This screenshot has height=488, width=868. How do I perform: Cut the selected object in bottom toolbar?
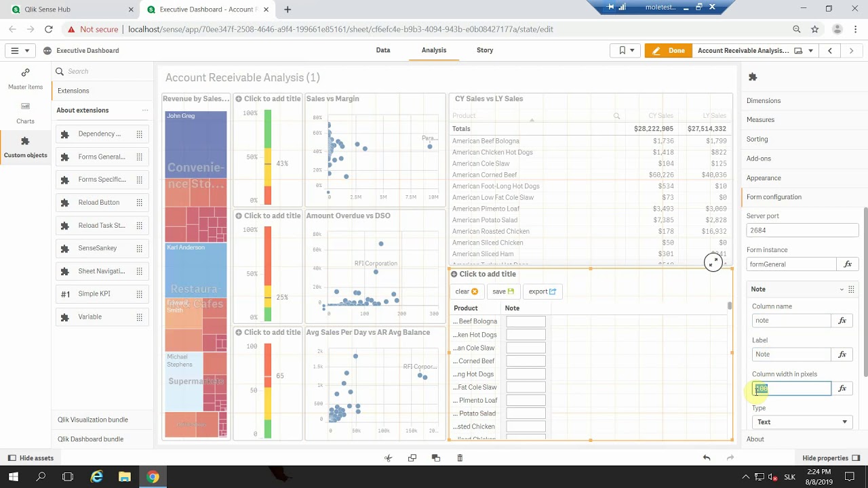(x=388, y=458)
